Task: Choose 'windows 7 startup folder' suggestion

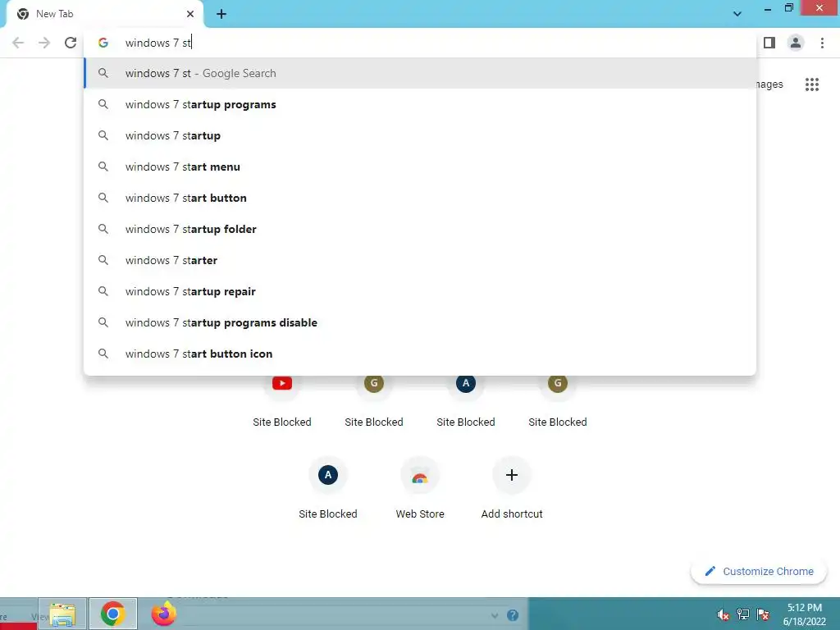Action: 420,229
